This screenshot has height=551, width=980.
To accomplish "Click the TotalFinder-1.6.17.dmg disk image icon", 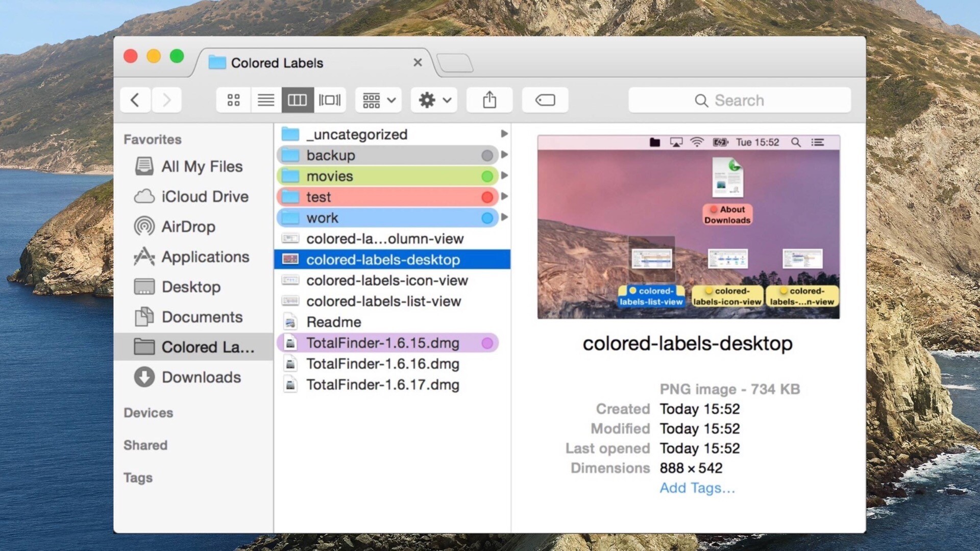I will pos(290,385).
